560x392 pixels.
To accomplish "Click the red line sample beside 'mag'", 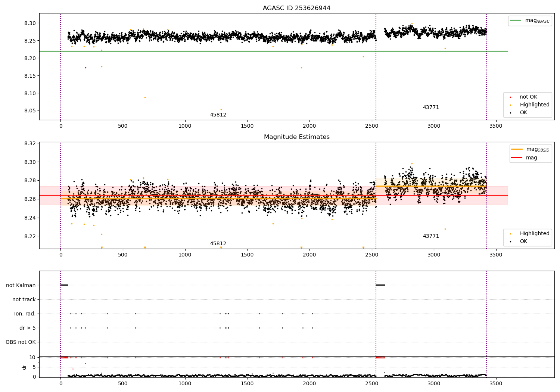I will [x=517, y=158].
